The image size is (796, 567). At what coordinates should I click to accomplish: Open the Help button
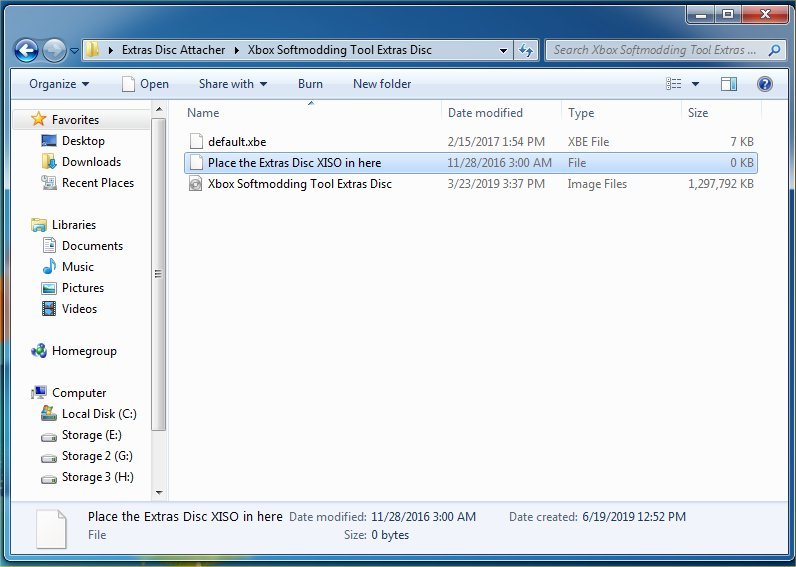coord(765,84)
